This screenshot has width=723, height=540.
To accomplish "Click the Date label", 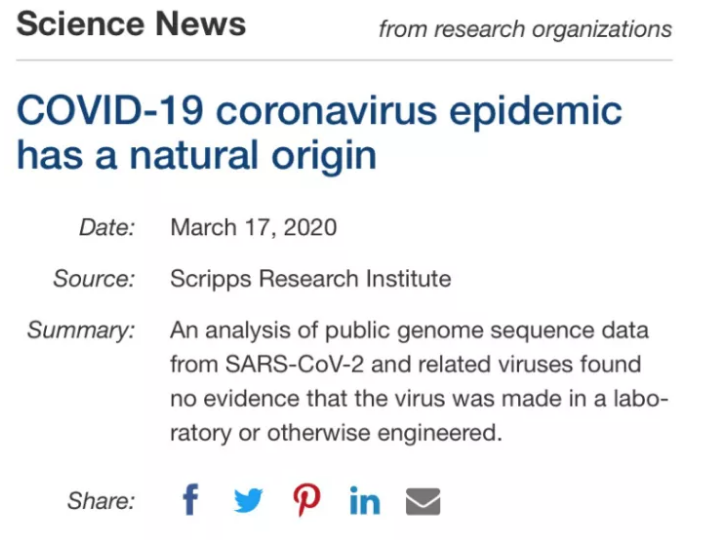I will click(106, 227).
